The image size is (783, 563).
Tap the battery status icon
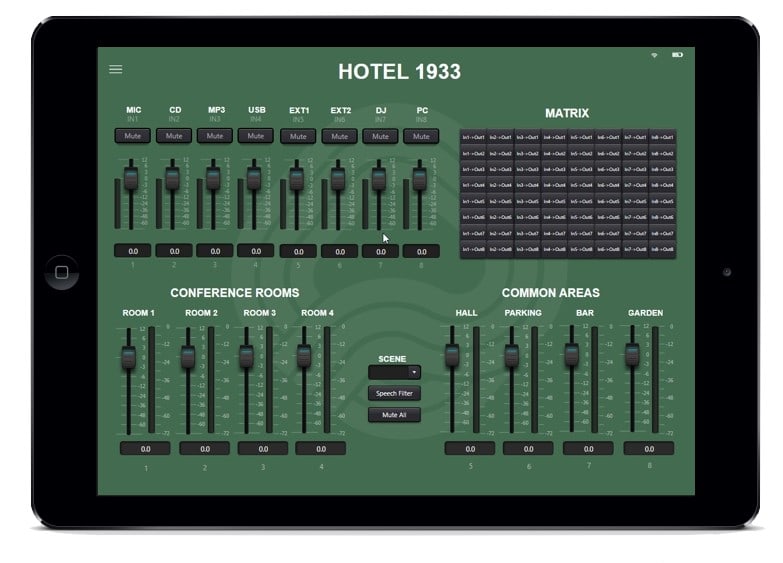click(x=677, y=55)
